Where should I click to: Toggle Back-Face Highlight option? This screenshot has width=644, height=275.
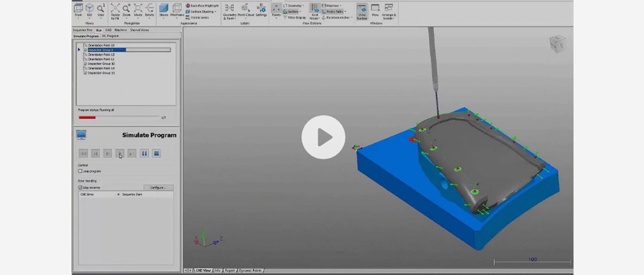(x=203, y=5)
